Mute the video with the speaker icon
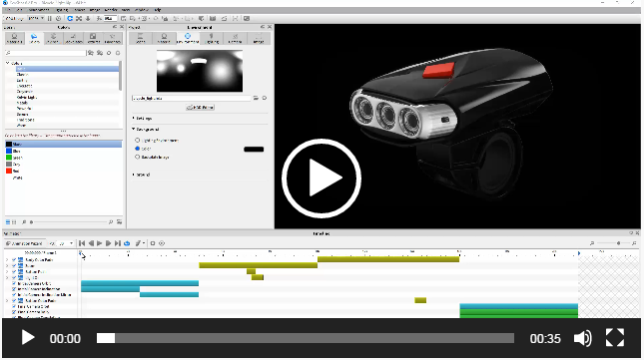 click(x=583, y=338)
